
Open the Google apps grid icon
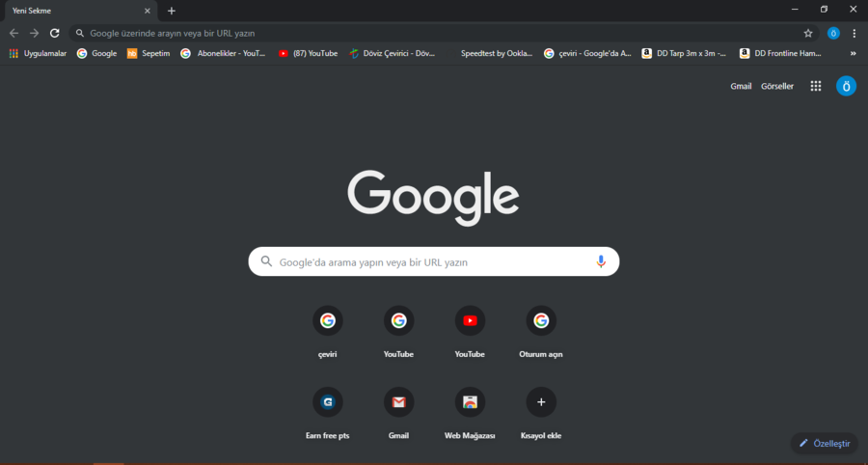(815, 86)
